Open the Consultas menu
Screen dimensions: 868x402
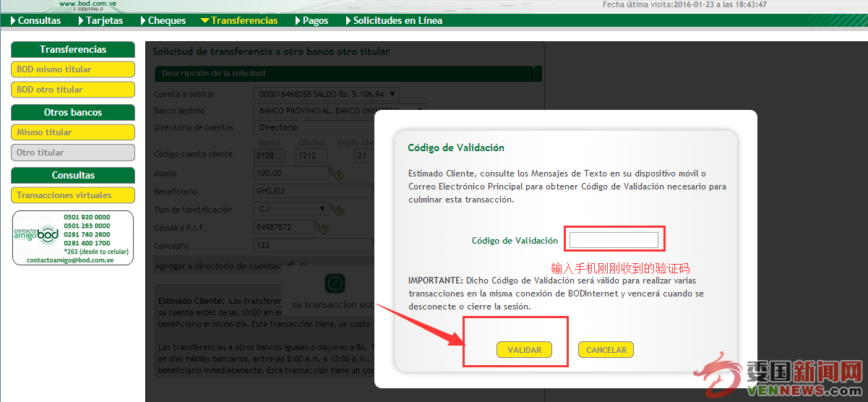click(x=39, y=20)
